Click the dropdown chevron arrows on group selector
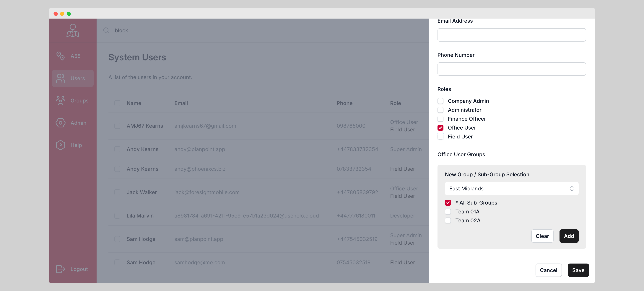The image size is (644, 291). [x=572, y=189]
